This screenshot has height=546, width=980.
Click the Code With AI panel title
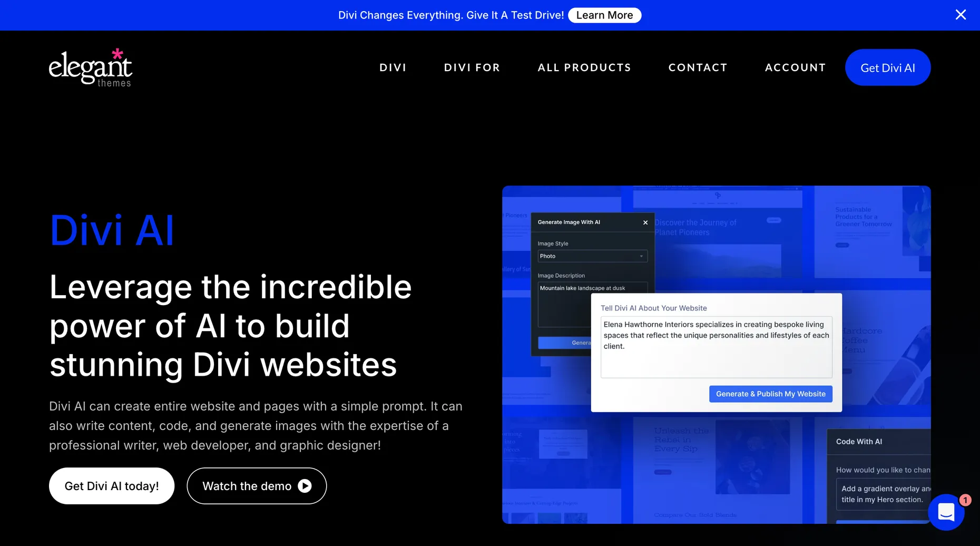(x=859, y=442)
